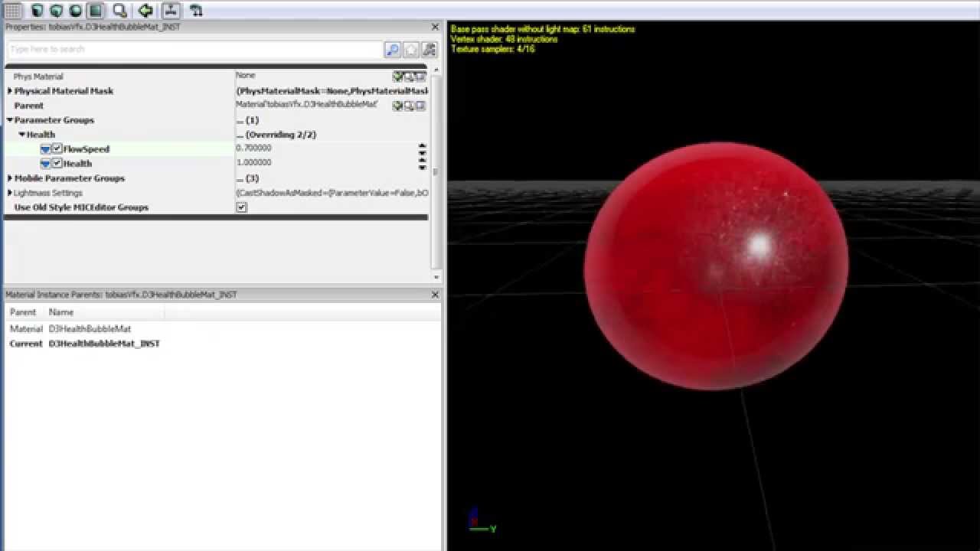Switch preview mesh to cube primitive
The height and width of the screenshot is (551, 980).
(57, 11)
